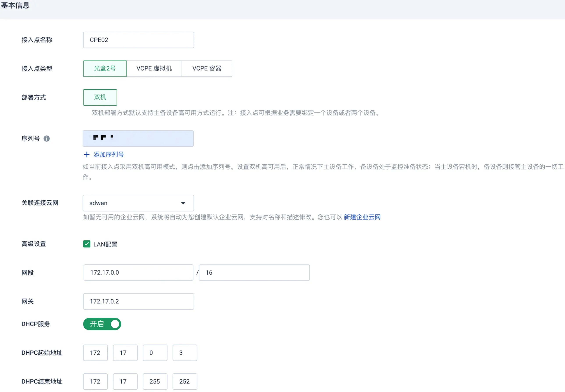
Task: Choose VCPE 虚拟机 access point type
Action: coord(154,69)
